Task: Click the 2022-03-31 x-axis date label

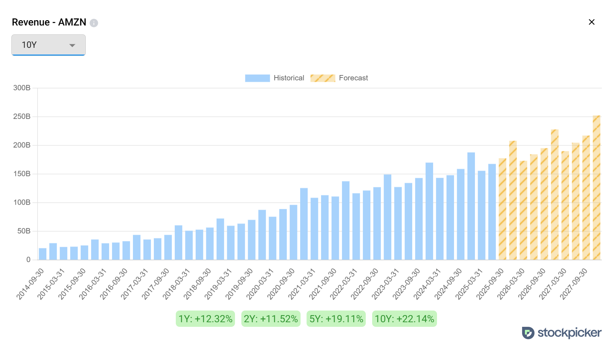Action: [x=344, y=284]
